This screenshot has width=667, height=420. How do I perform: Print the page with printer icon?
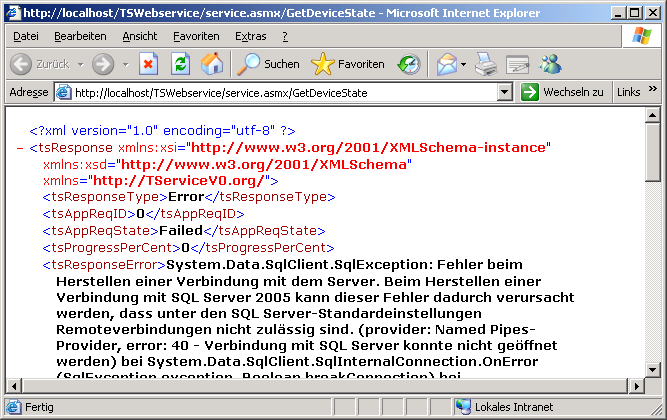(x=485, y=64)
